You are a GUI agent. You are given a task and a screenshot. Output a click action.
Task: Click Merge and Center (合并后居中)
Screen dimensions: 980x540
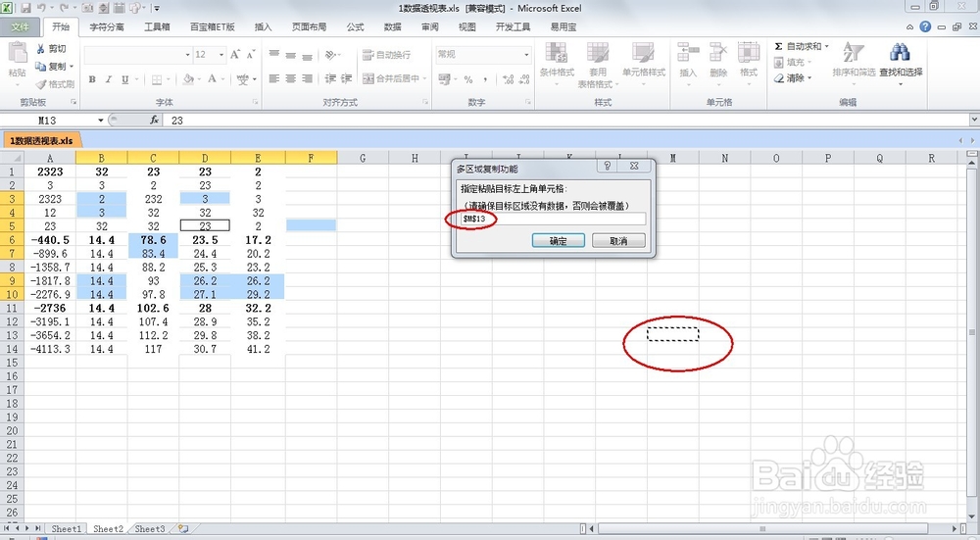click(391, 78)
